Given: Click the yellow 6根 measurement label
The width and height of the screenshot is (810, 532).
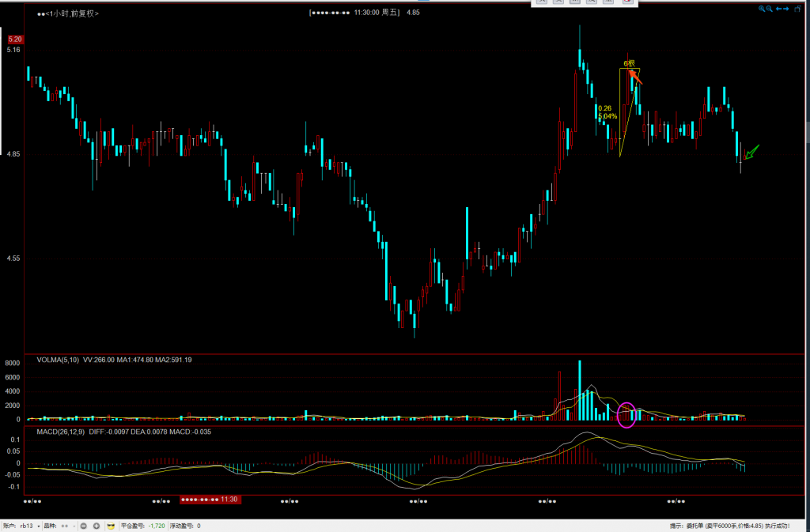Looking at the screenshot, I should pos(629,63).
